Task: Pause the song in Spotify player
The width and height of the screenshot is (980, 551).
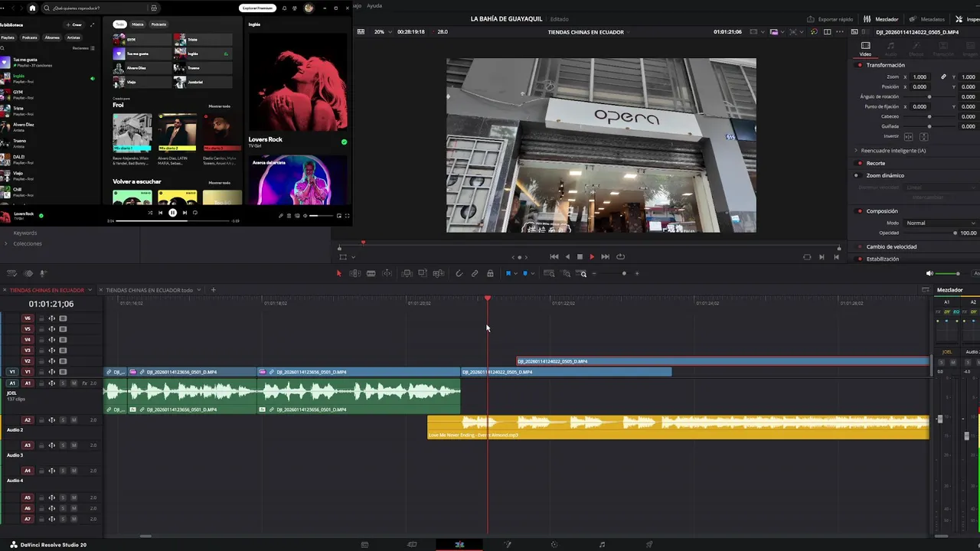Action: point(172,213)
